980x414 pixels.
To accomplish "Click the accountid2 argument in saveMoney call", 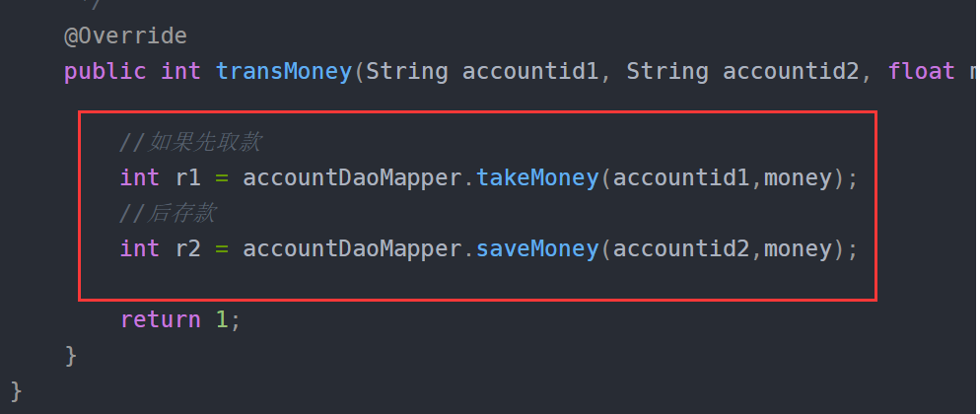I will (681, 248).
